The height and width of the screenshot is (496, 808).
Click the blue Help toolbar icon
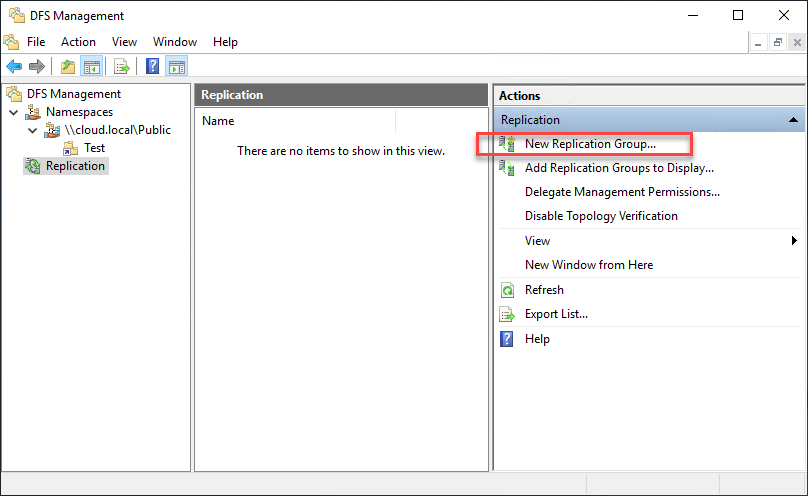pyautogui.click(x=153, y=66)
